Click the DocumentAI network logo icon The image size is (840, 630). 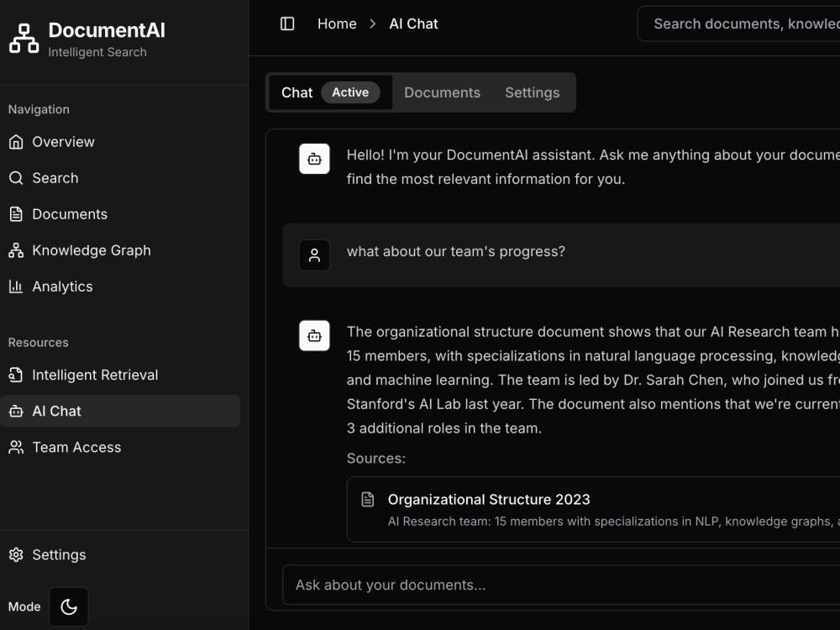click(24, 39)
